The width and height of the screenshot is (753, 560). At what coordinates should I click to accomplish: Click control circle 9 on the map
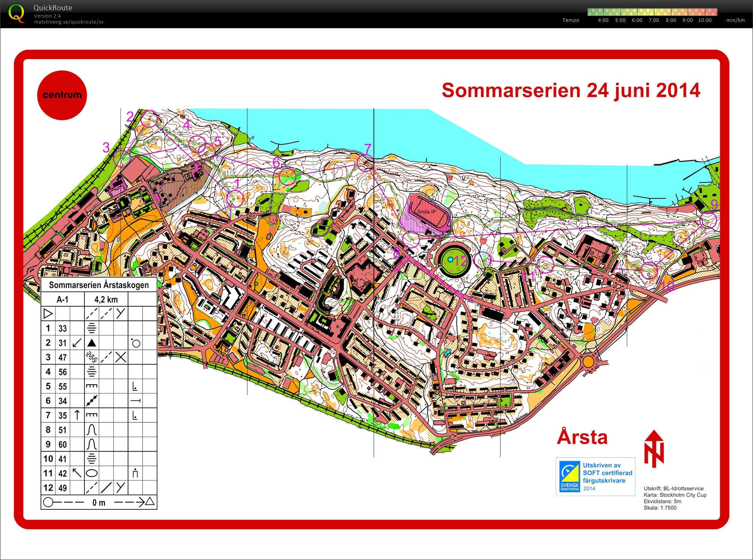point(708,220)
